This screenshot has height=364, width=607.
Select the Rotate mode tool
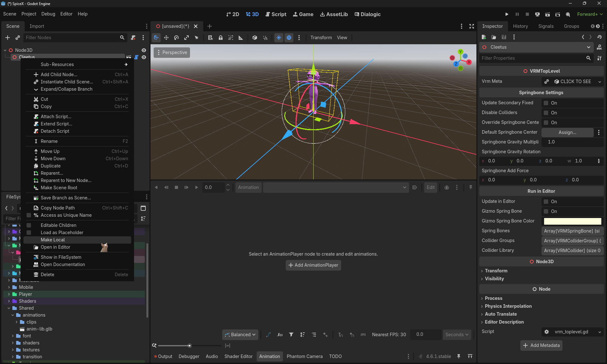[x=176, y=38]
